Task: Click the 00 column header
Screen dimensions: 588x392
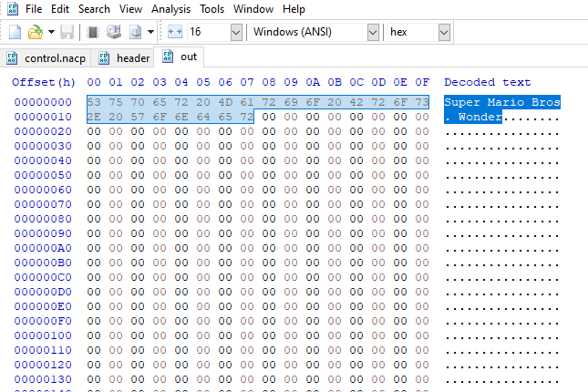Action: [94, 82]
